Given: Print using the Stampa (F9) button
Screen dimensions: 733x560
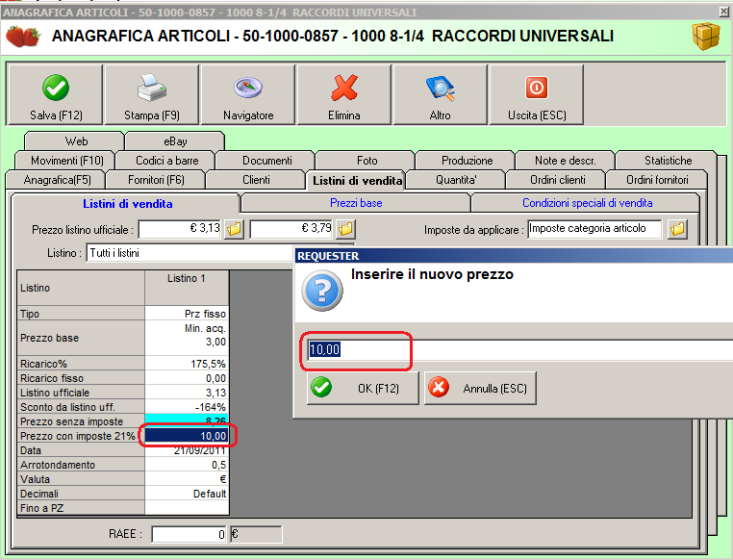Looking at the screenshot, I should pos(152,95).
